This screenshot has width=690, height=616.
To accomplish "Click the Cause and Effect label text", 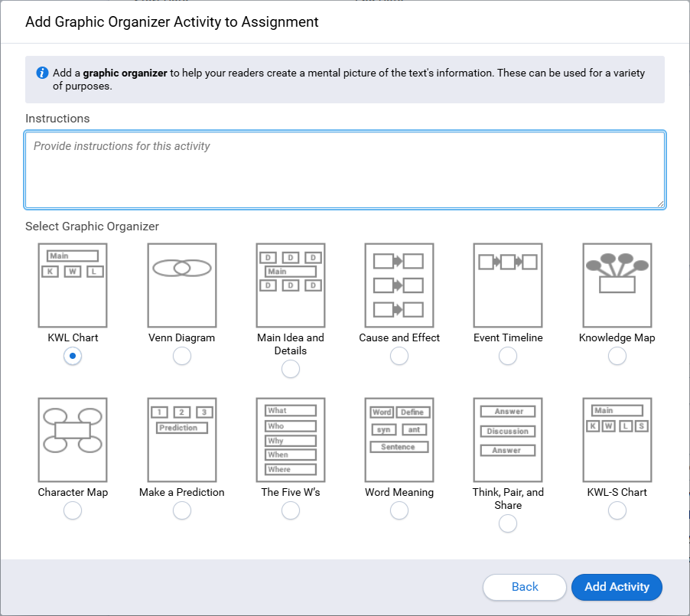I will (x=399, y=337).
